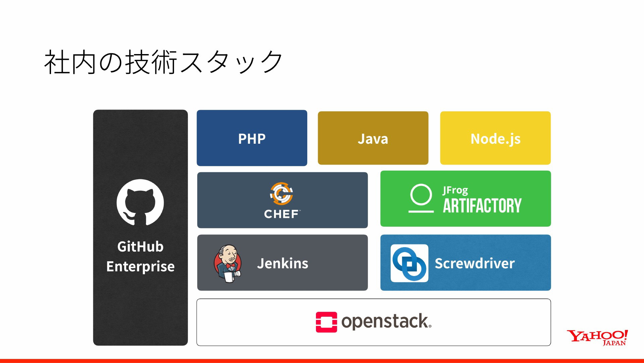Click the GitHub Octocat logo
The height and width of the screenshot is (363, 644).
(140, 202)
